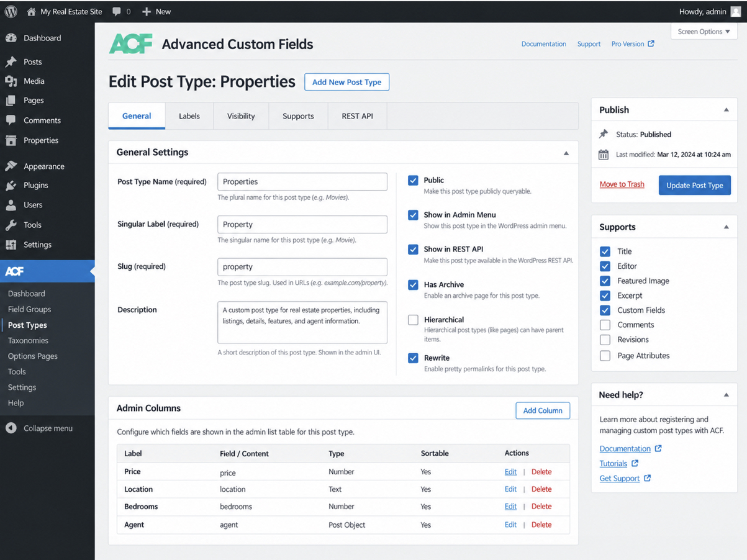Viewport: 747px width, 560px height.
Task: Click Add New Post Type button
Action: click(x=346, y=82)
